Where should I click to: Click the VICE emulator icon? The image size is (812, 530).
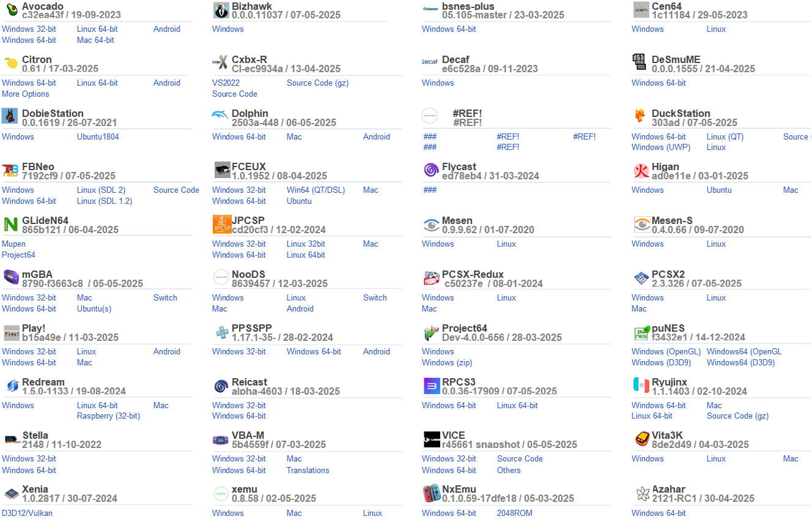click(432, 439)
